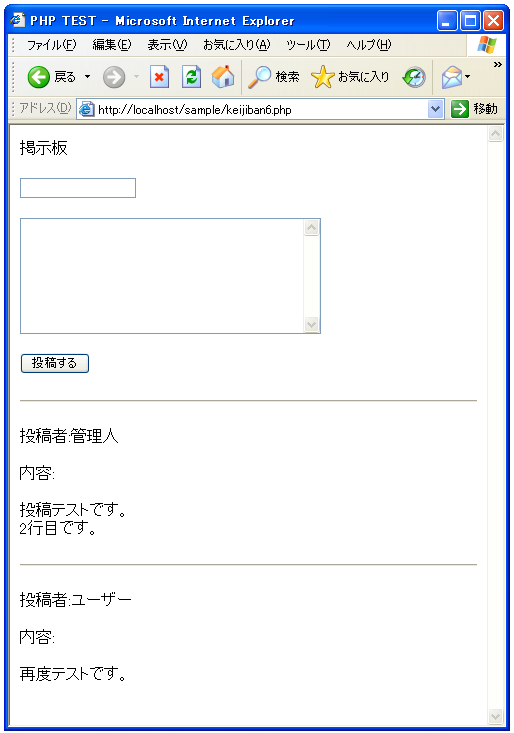The height and width of the screenshot is (733, 514).
Task: Go to Home page icon
Action: point(223,77)
